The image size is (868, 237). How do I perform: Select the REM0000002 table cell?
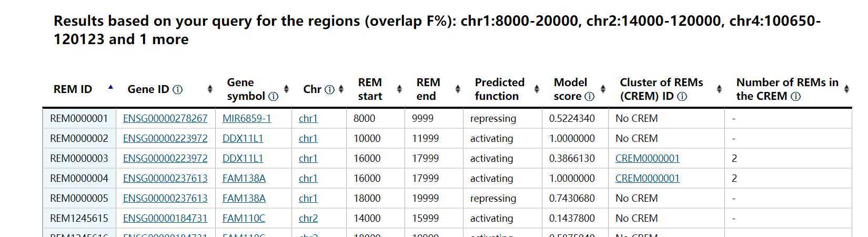click(x=79, y=139)
